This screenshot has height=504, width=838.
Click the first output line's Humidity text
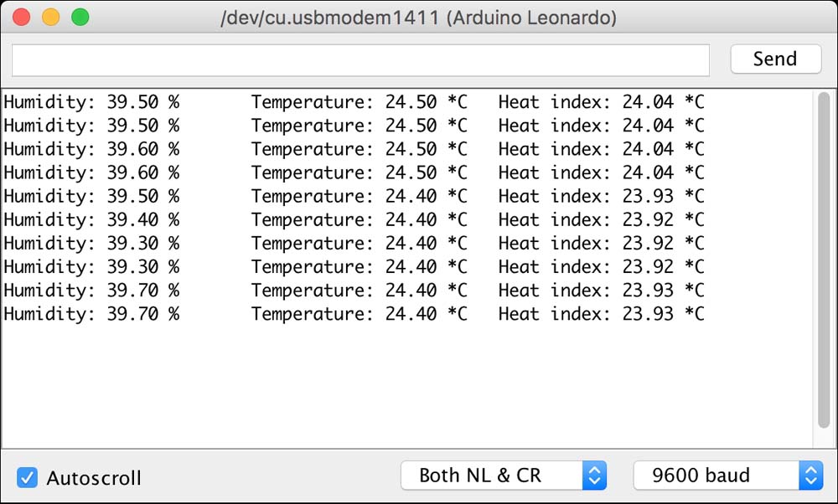coord(52,102)
